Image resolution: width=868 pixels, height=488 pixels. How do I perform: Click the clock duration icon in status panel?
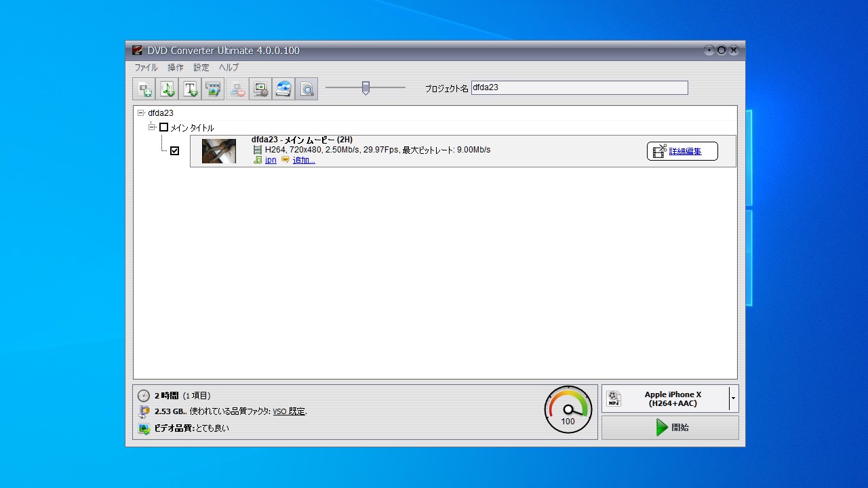tap(144, 396)
